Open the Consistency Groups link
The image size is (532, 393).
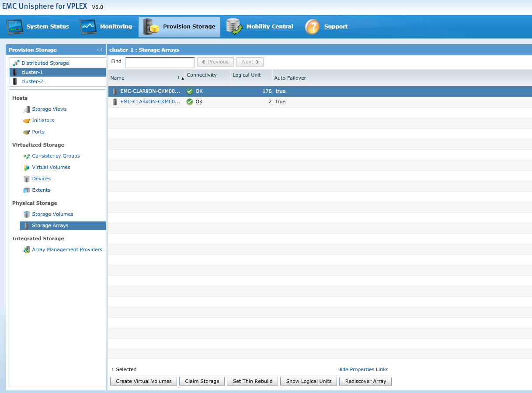pyautogui.click(x=56, y=156)
